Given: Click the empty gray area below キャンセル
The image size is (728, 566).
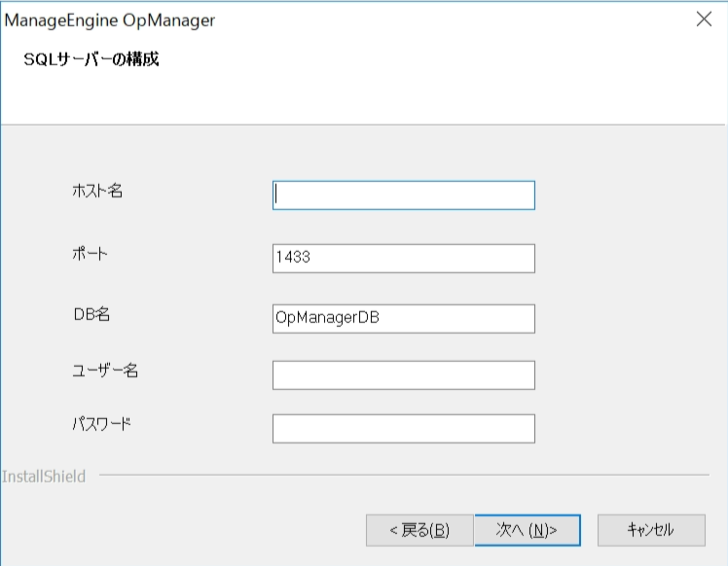Looking at the screenshot, I should [650, 556].
